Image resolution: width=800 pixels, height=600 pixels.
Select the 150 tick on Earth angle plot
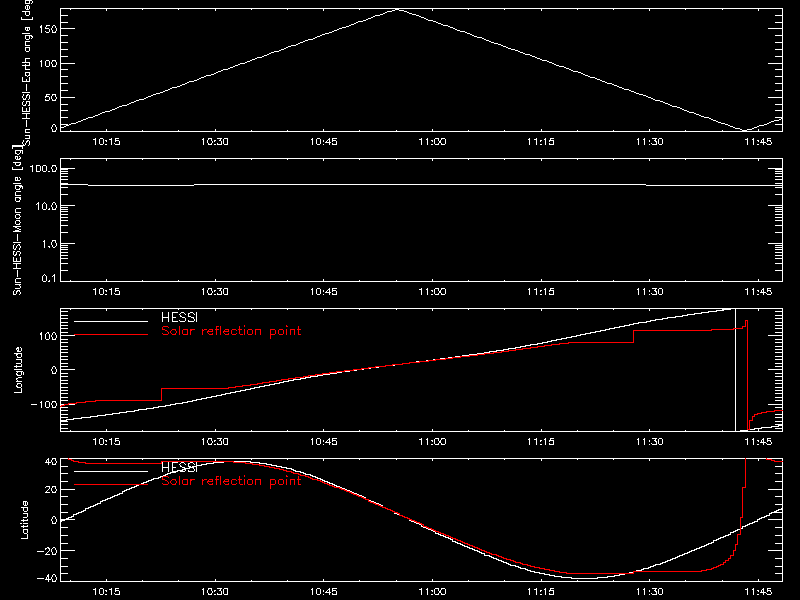47,29
